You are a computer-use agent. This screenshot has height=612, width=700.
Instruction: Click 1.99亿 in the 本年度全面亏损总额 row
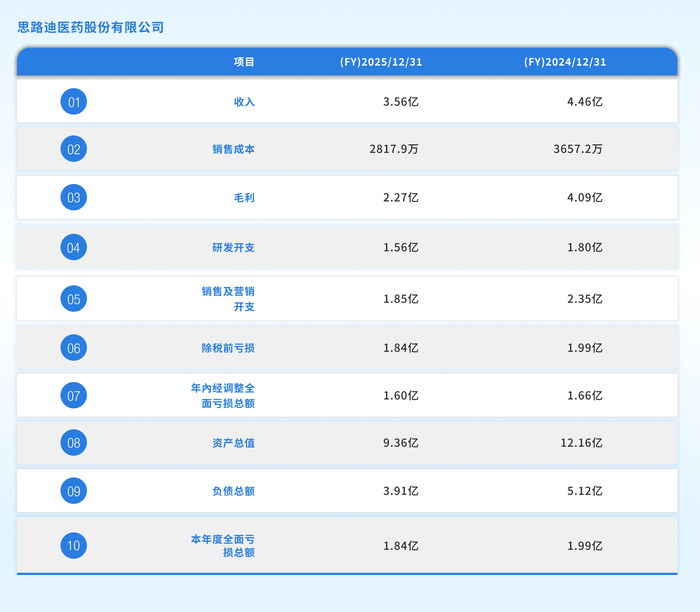pyautogui.click(x=585, y=546)
